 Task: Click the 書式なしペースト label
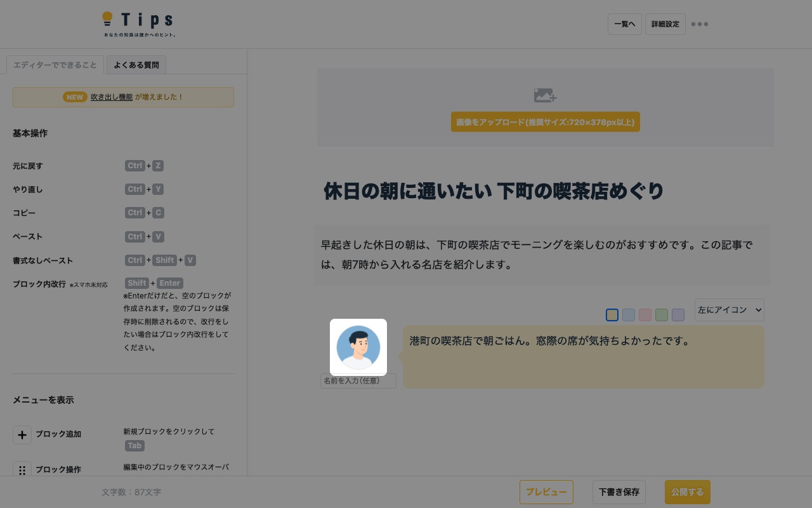click(x=43, y=260)
